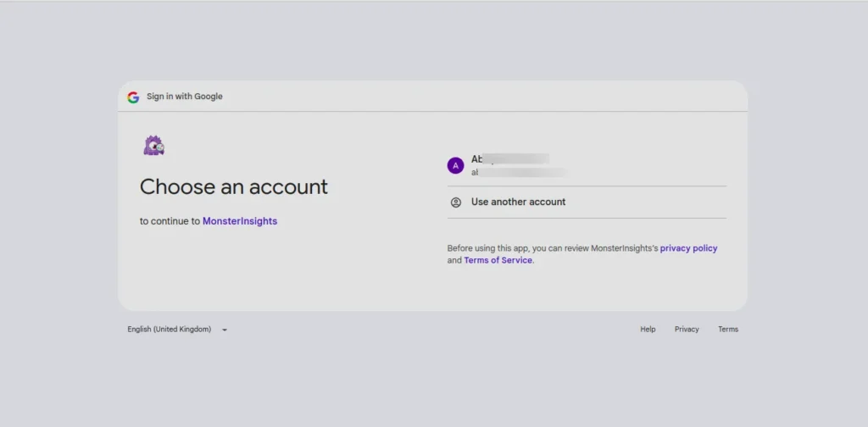Open the privacy policy link

[688, 248]
